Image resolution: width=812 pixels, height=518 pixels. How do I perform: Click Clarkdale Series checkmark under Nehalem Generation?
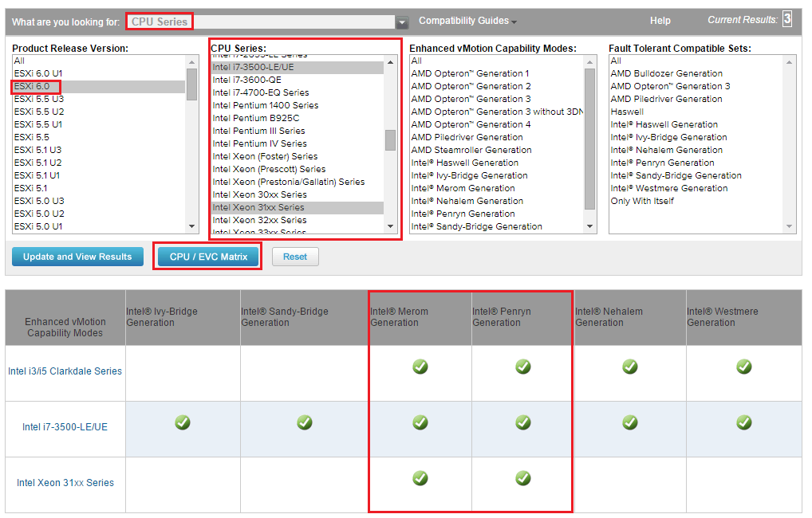pyautogui.click(x=629, y=367)
